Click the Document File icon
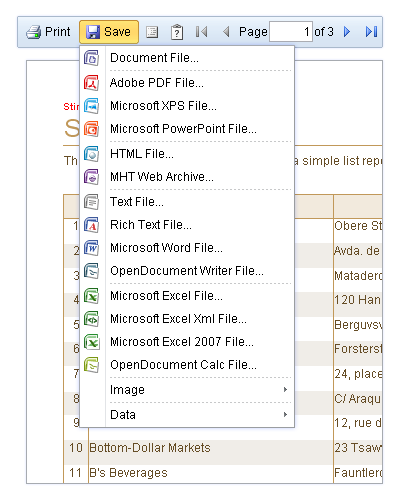This screenshot has height=500, width=400. pyautogui.click(x=91, y=58)
